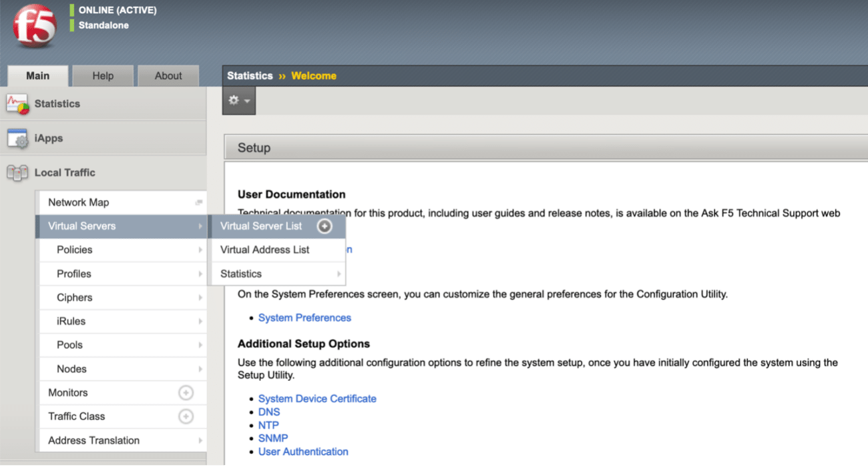868x467 pixels.
Task: Switch to the About tab
Action: point(168,75)
